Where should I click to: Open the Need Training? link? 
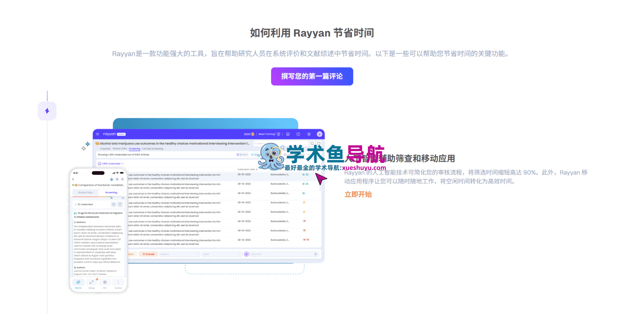pos(269,134)
